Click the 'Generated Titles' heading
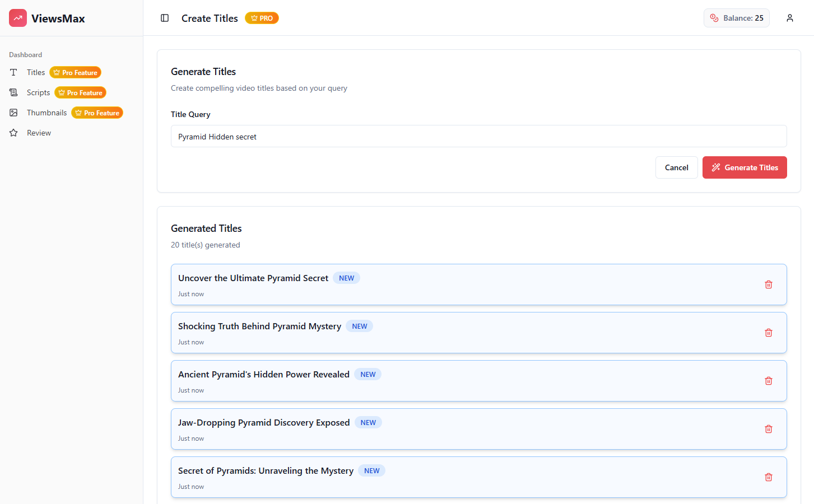The width and height of the screenshot is (814, 504). click(x=206, y=228)
